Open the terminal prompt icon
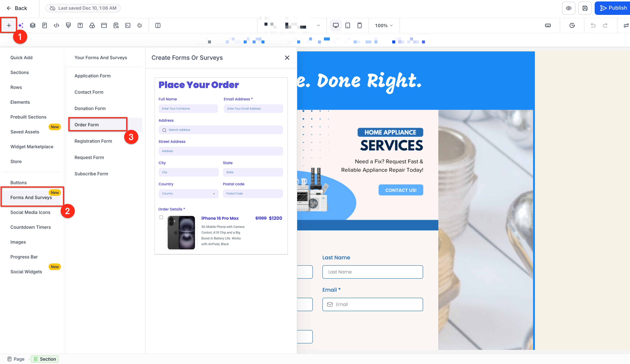This screenshot has height=364, width=630. pyautogui.click(x=128, y=25)
